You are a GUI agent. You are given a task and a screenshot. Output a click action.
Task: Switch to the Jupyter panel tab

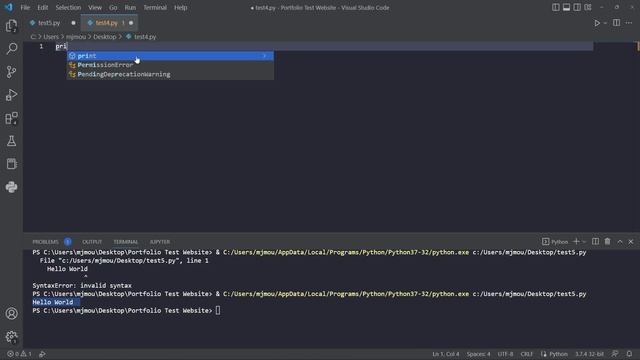[x=160, y=242]
